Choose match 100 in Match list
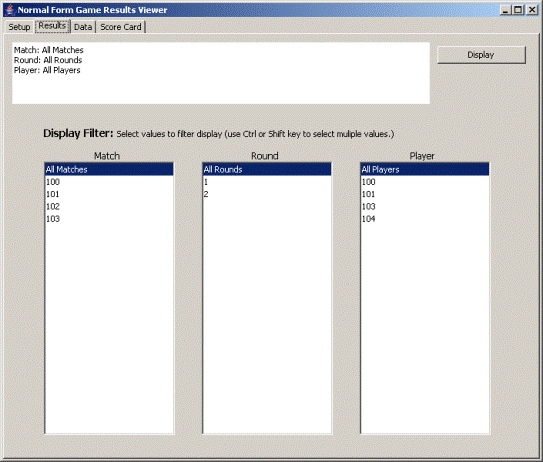Image resolution: width=543 pixels, height=462 pixels. click(x=109, y=182)
